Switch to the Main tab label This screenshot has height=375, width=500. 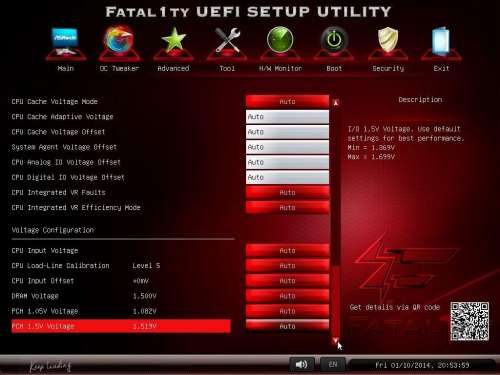click(65, 68)
